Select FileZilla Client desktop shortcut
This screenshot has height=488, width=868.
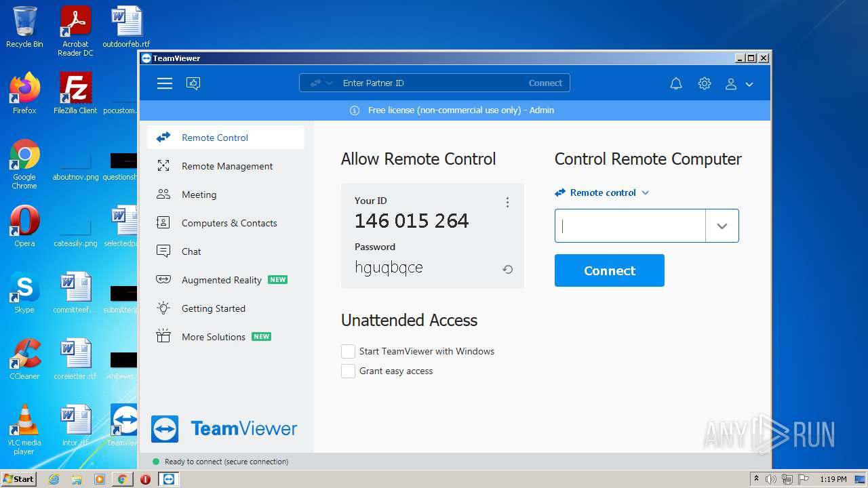tap(75, 94)
